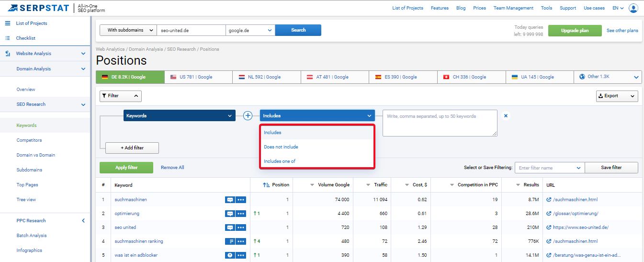This screenshot has width=644, height=262.
Task: Open saved filter name dropdown arrow
Action: tap(579, 168)
